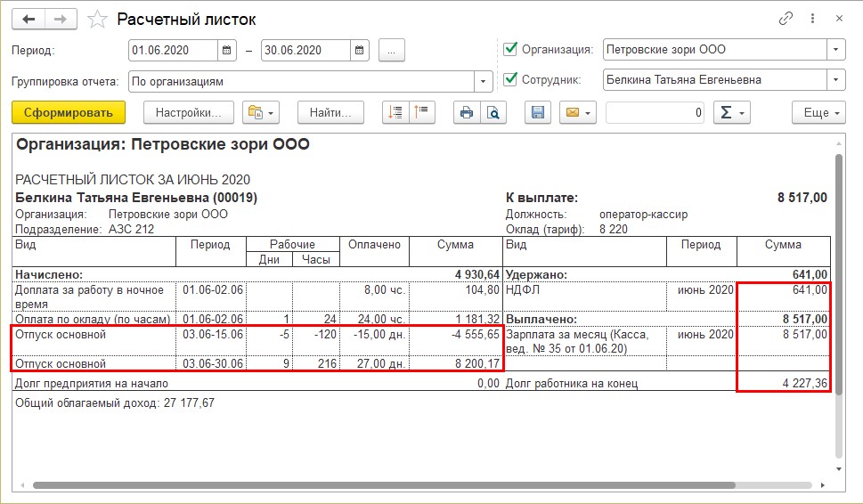This screenshot has height=504, width=863.
Task: Click scroll-right arrow of horizontal scrollbar
Action: tap(823, 485)
